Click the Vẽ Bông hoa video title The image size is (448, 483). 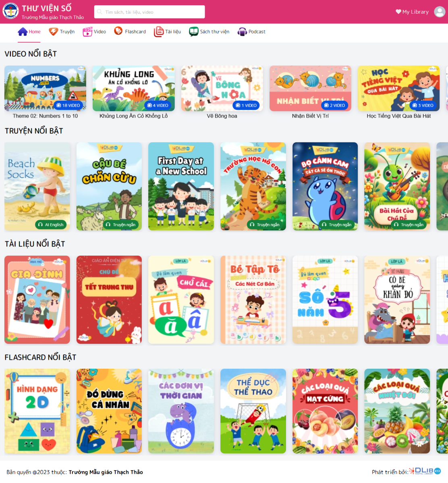point(222,116)
